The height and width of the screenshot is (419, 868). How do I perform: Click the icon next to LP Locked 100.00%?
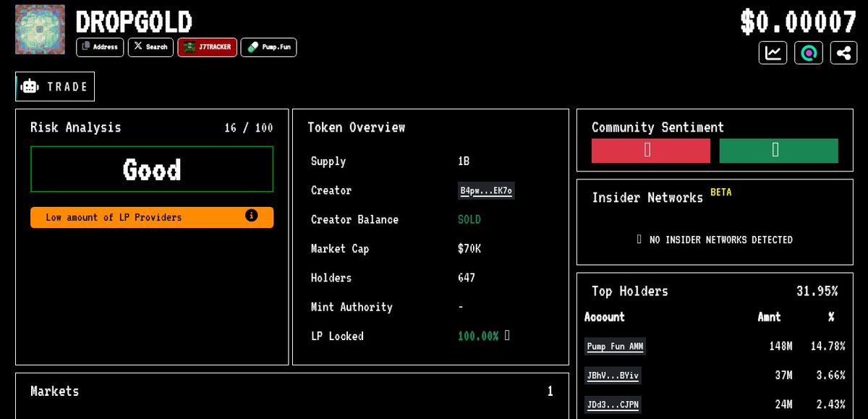point(507,336)
